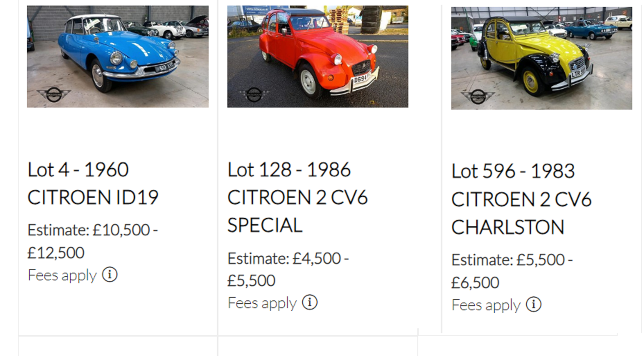Click 'Fees apply' text under Lot 4
The height and width of the screenshot is (356, 644).
(62, 275)
